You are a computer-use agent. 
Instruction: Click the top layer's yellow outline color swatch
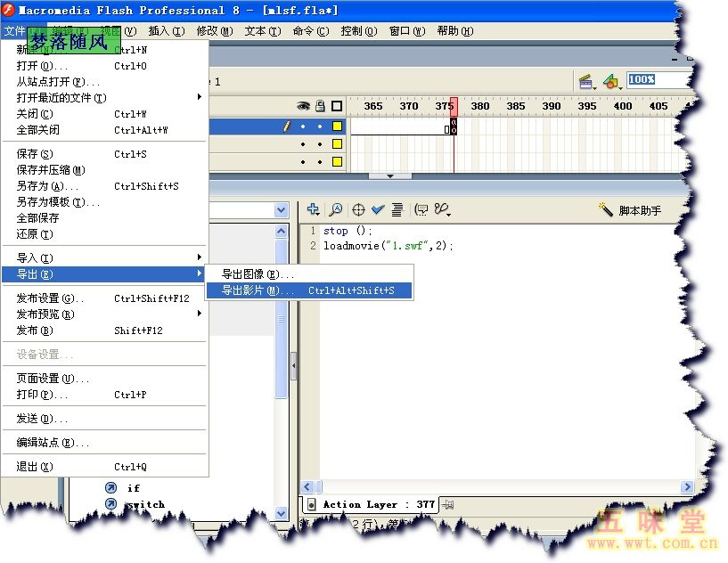(337, 126)
